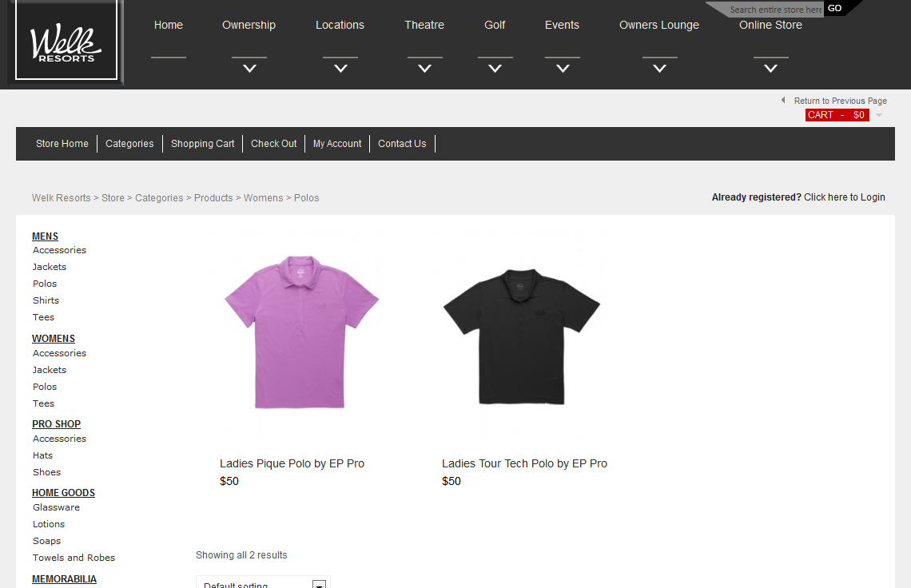The height and width of the screenshot is (588, 911).
Task: Open the Default sorting dropdown
Action: (263, 583)
